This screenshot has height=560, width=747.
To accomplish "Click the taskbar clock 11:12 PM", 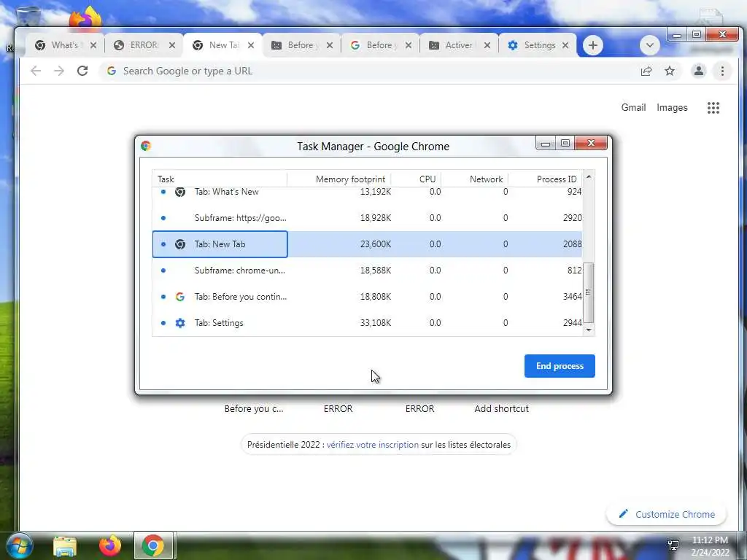I will point(710,540).
